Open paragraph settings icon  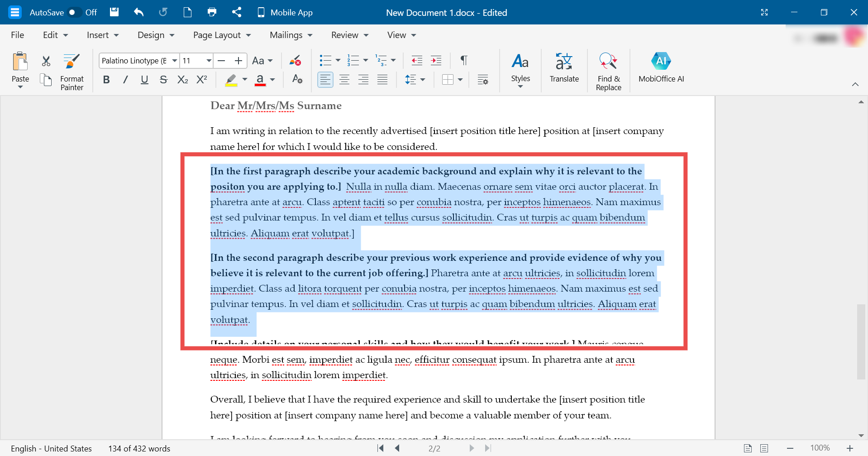pyautogui.click(x=483, y=80)
